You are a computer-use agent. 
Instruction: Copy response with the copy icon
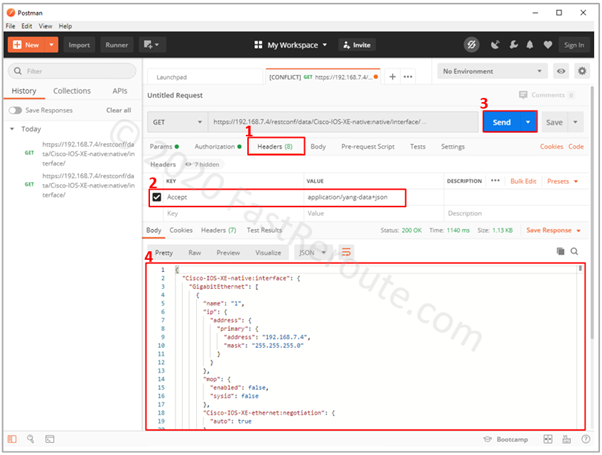(x=561, y=251)
